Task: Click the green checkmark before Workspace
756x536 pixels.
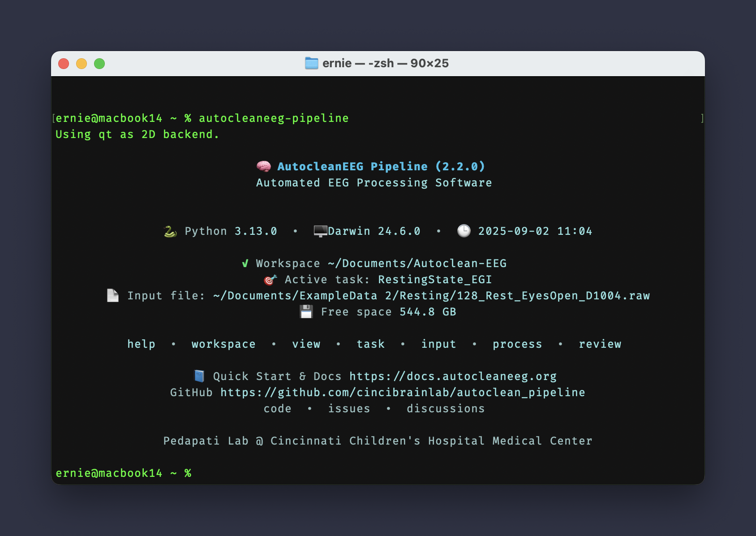Action: pos(245,263)
